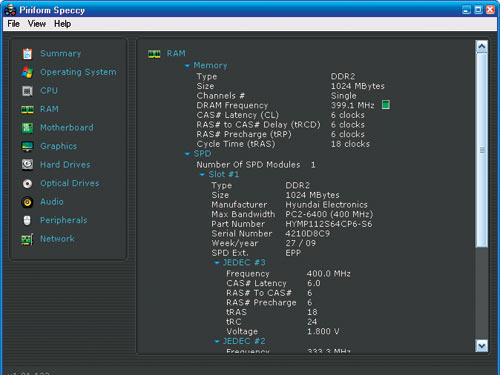Click RAS# to CAS# Delay (tRCD) label
500x375 pixels.
(x=258, y=125)
